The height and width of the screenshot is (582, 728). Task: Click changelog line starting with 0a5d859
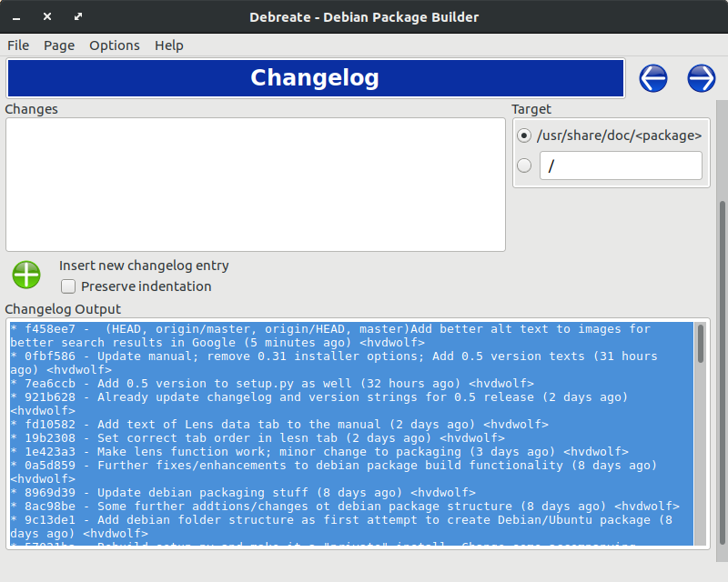(x=334, y=472)
